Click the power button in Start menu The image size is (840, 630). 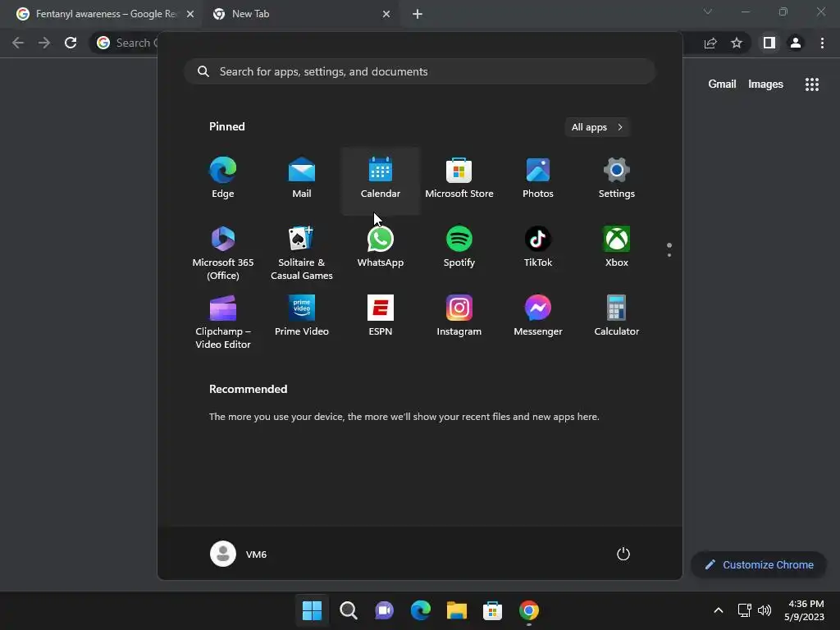click(623, 554)
